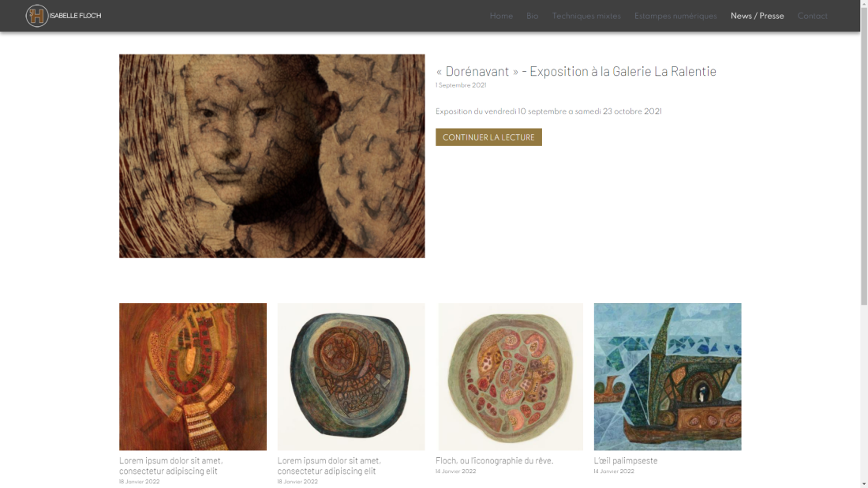Open the blue boat mosaic thumbnail
The image size is (868, 488).
tap(668, 377)
